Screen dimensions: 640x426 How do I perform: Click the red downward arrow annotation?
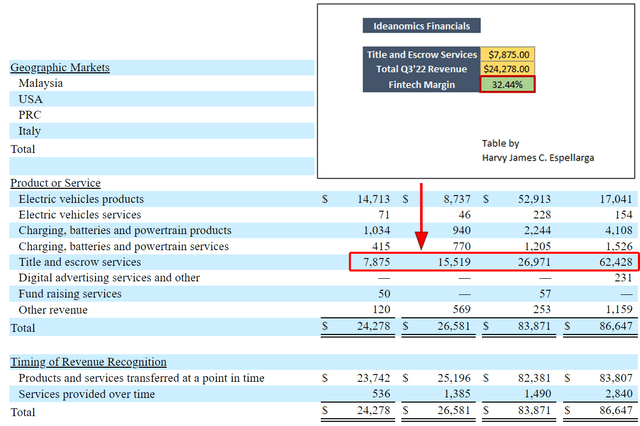pos(421,216)
